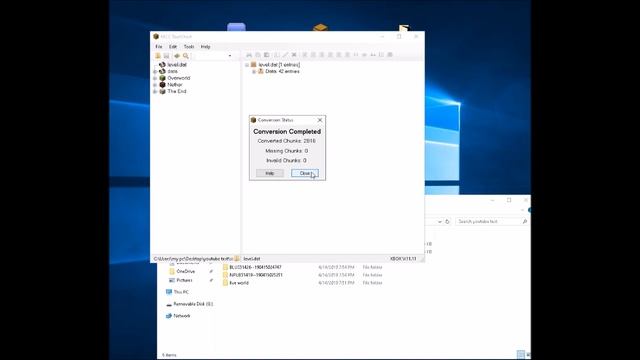Select BLUS31426 folder in Explorer
The height and width of the screenshot is (360, 640).
(x=255, y=267)
